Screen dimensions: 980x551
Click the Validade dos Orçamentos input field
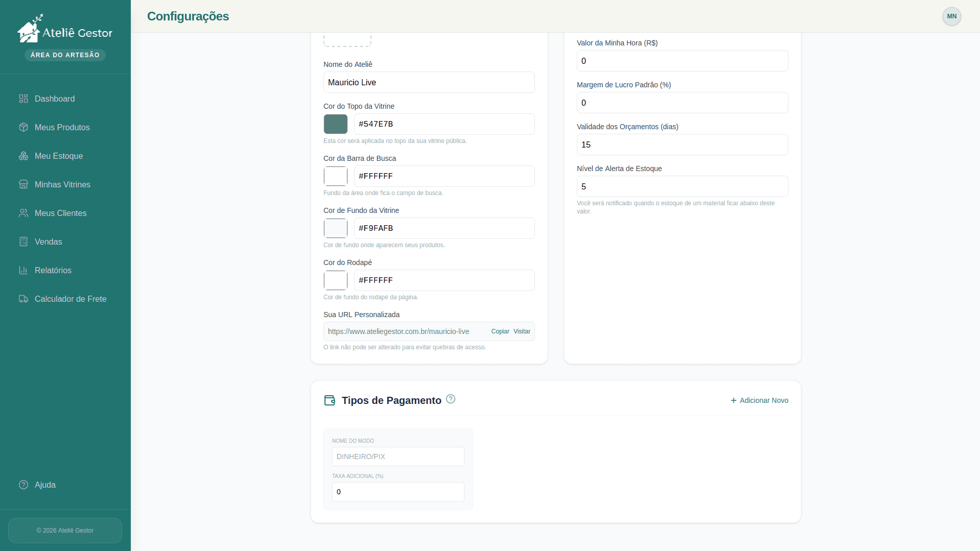tap(682, 145)
